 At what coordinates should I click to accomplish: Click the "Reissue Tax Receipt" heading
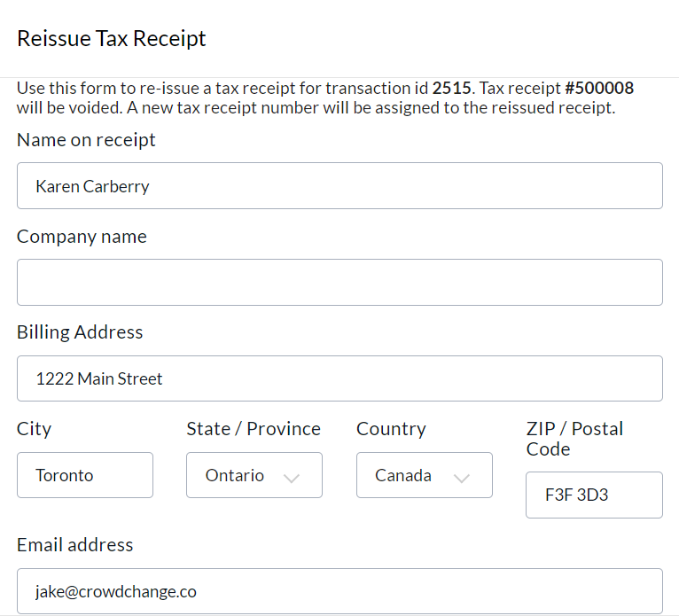click(x=112, y=39)
